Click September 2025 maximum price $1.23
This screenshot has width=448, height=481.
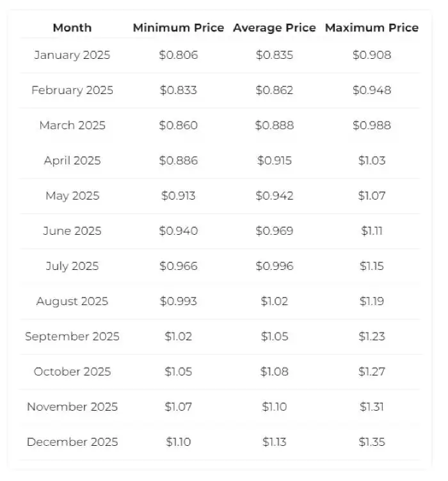pyautogui.click(x=372, y=336)
